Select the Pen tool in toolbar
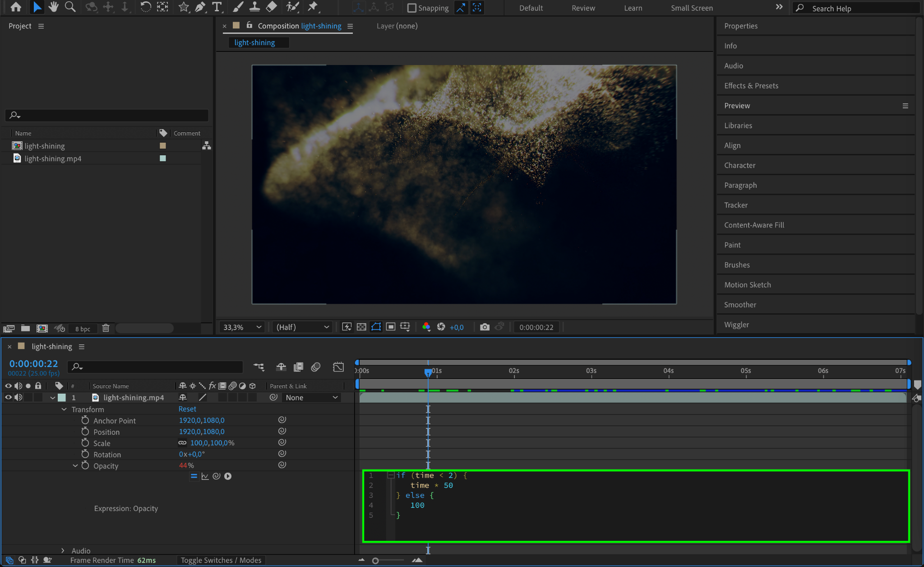Image resolution: width=924 pixels, height=567 pixels. pyautogui.click(x=200, y=7)
